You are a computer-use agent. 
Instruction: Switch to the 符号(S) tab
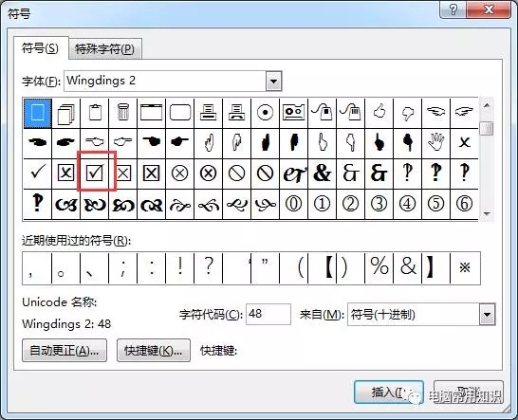(40, 48)
